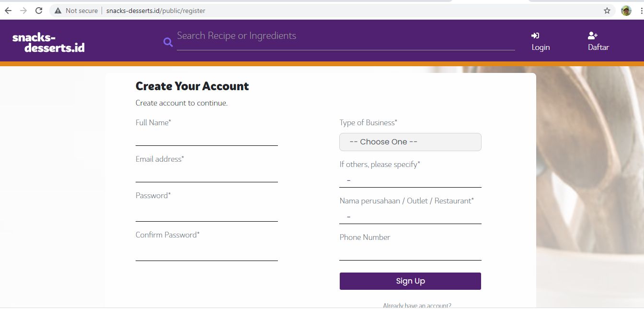Click the snacks-desserts.id logo
The image size is (644, 309).
tap(48, 42)
